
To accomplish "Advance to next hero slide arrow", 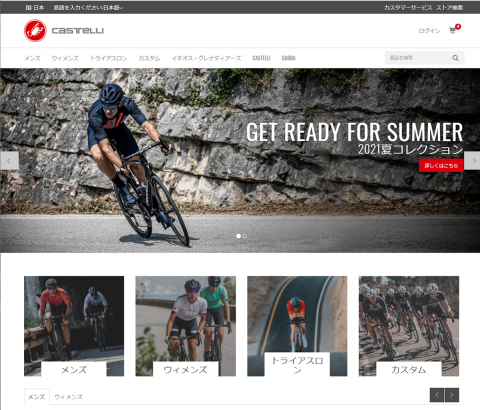I will pyautogui.click(x=472, y=161).
